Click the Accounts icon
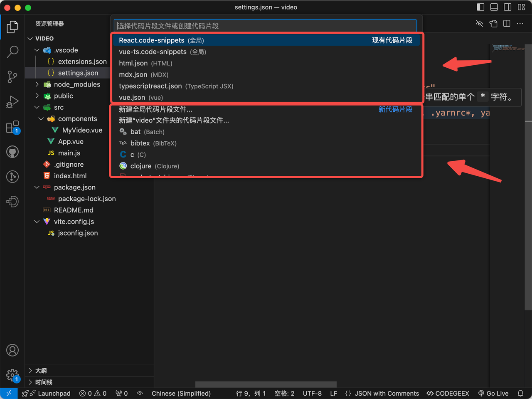This screenshot has height=399, width=532. 12,350
